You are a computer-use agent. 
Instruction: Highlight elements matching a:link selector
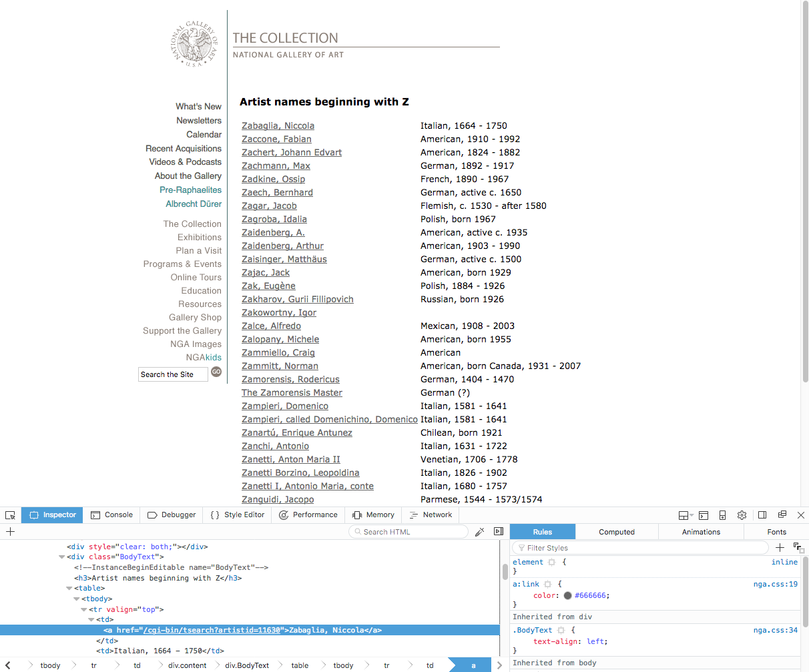coord(547,585)
